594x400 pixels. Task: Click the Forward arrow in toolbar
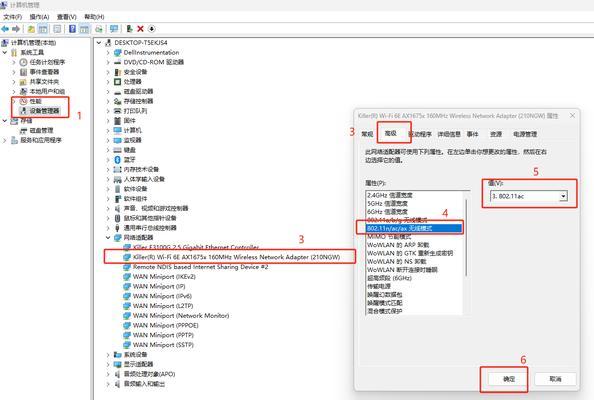pos(16,29)
